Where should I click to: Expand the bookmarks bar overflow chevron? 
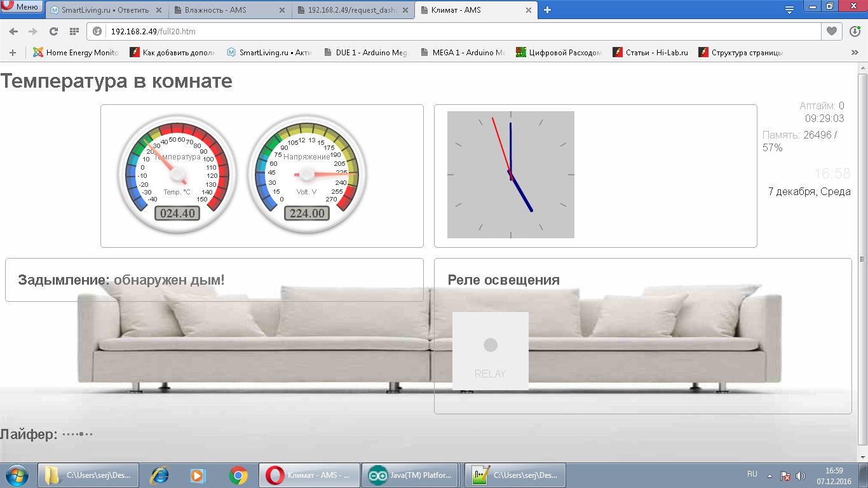(855, 53)
